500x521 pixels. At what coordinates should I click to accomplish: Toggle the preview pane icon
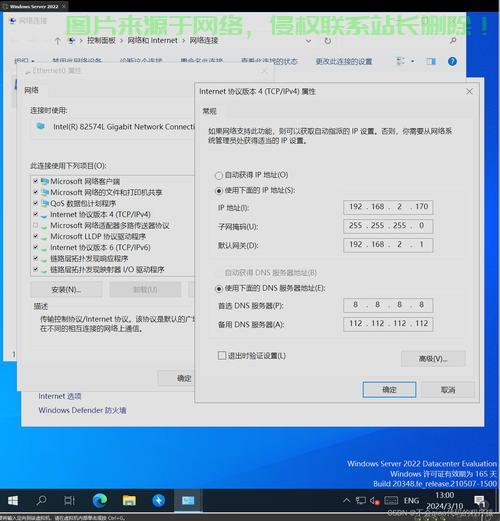(x=431, y=61)
